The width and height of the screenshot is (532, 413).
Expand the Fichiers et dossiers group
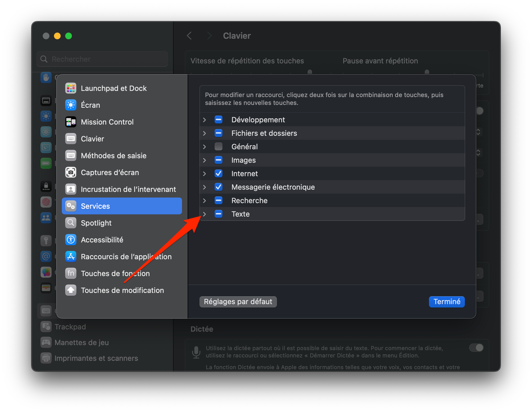pyautogui.click(x=204, y=133)
